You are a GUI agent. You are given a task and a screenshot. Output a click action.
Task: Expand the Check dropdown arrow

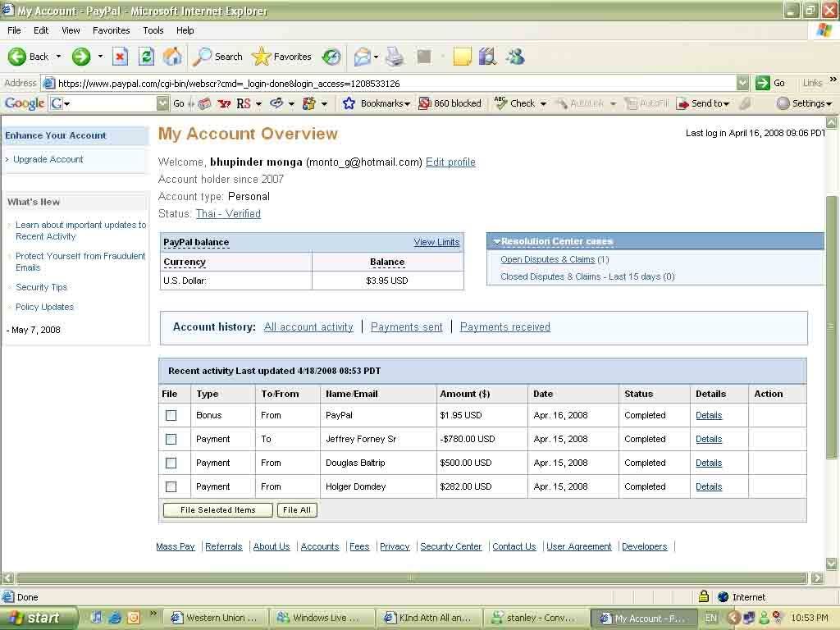tap(543, 104)
